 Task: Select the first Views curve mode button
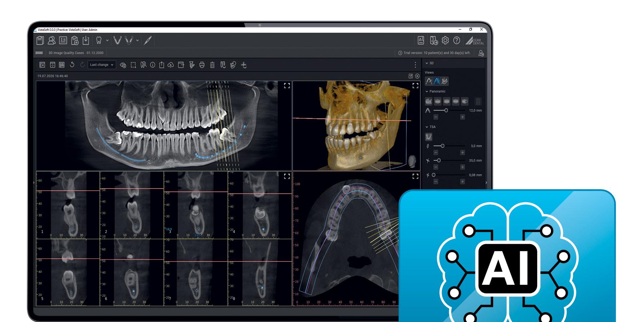click(429, 81)
